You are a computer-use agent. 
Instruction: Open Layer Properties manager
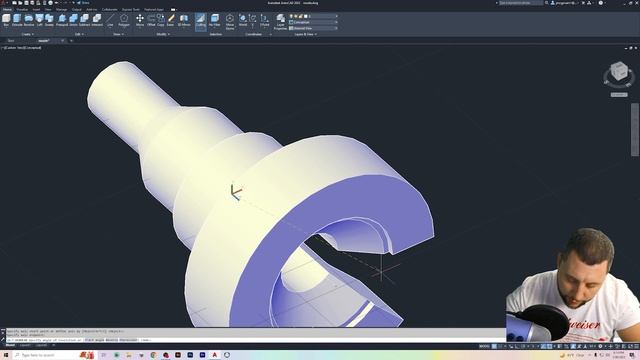(280, 22)
